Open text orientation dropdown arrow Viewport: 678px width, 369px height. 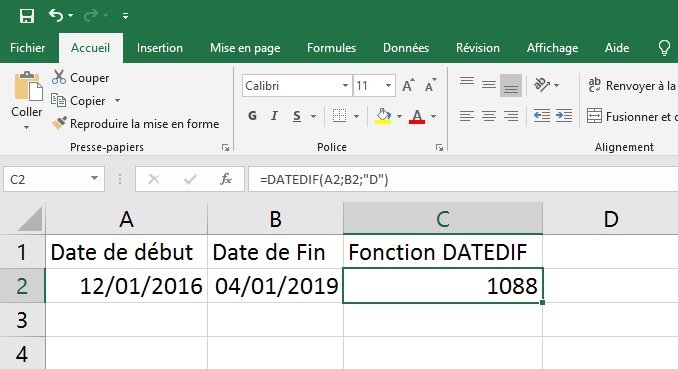556,85
